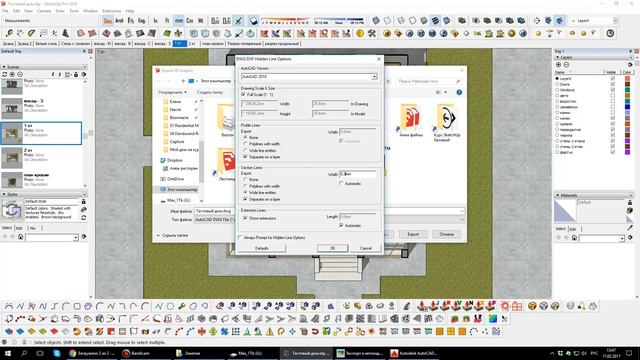The height and width of the screenshot is (360, 640).
Task: Click the Layers details arrow icon
Action: click(x=630, y=64)
